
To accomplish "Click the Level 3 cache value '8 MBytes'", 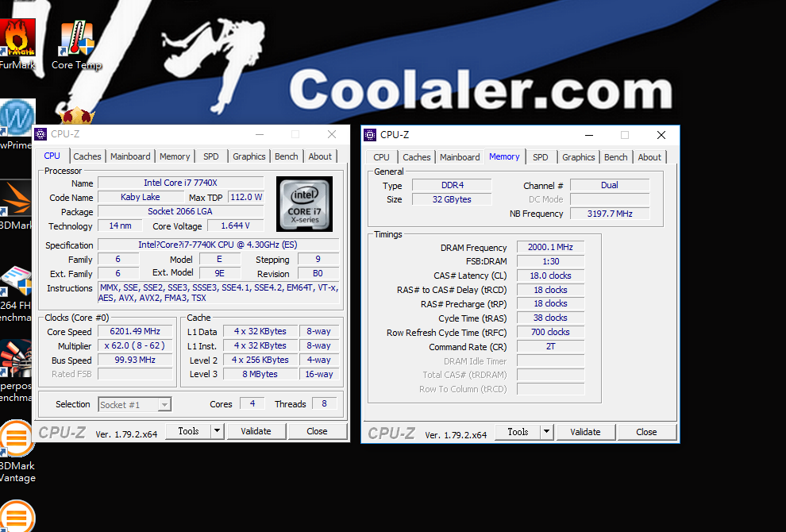I will pos(260,374).
